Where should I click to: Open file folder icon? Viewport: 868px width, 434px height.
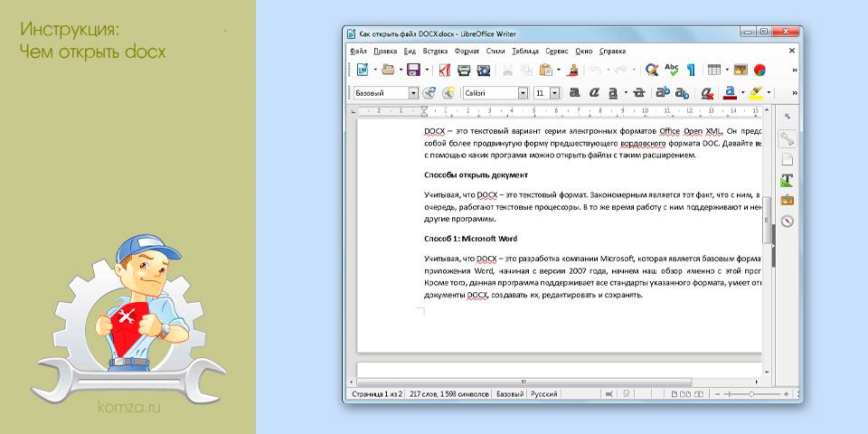click(x=389, y=70)
